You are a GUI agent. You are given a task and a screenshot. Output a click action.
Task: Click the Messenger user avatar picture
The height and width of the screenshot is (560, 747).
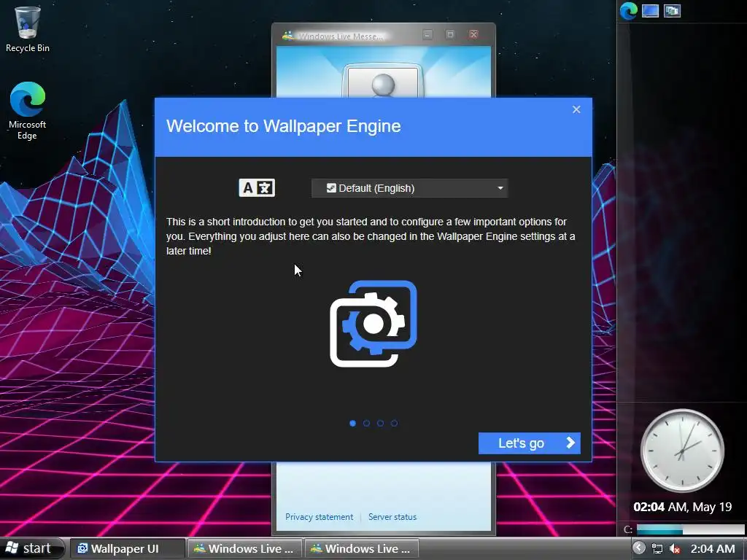382,82
